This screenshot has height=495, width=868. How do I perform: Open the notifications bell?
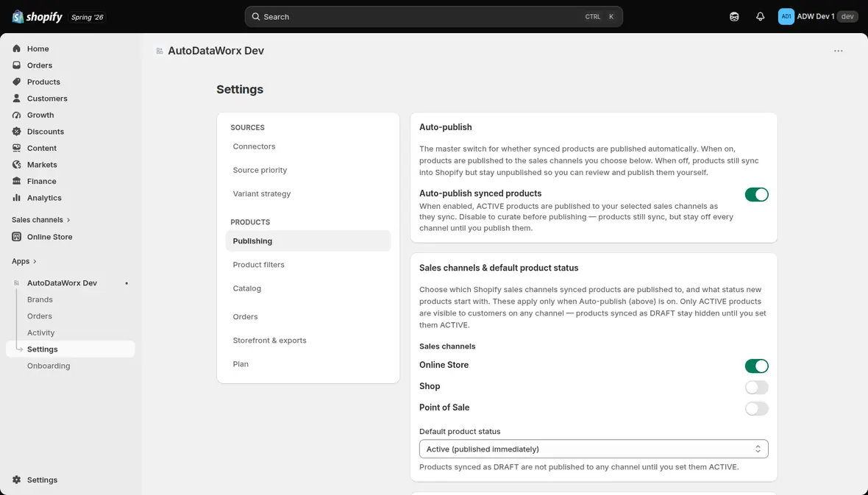[760, 17]
